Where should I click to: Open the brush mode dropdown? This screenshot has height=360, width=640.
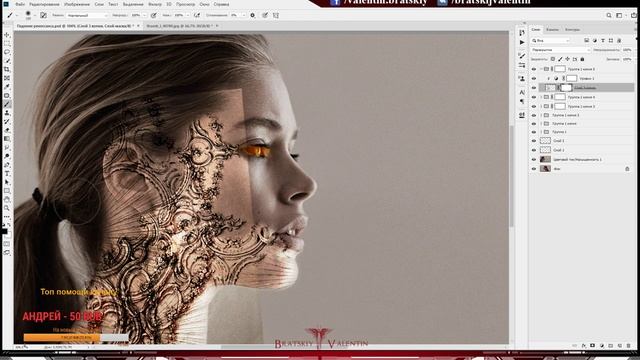tap(87, 15)
